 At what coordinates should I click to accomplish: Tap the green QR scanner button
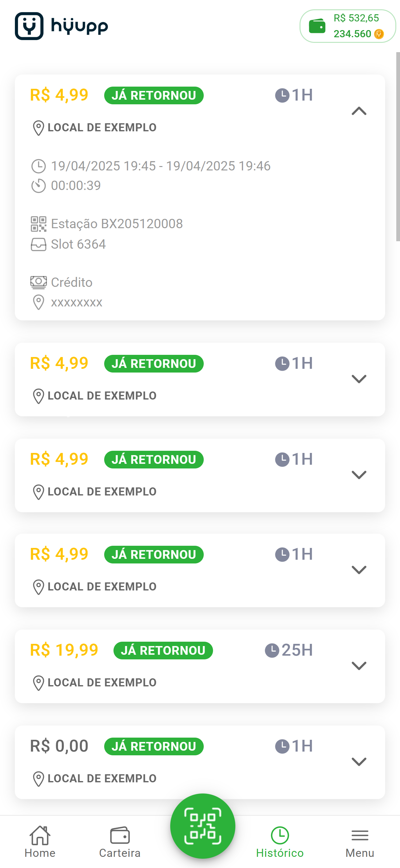pos(203,826)
